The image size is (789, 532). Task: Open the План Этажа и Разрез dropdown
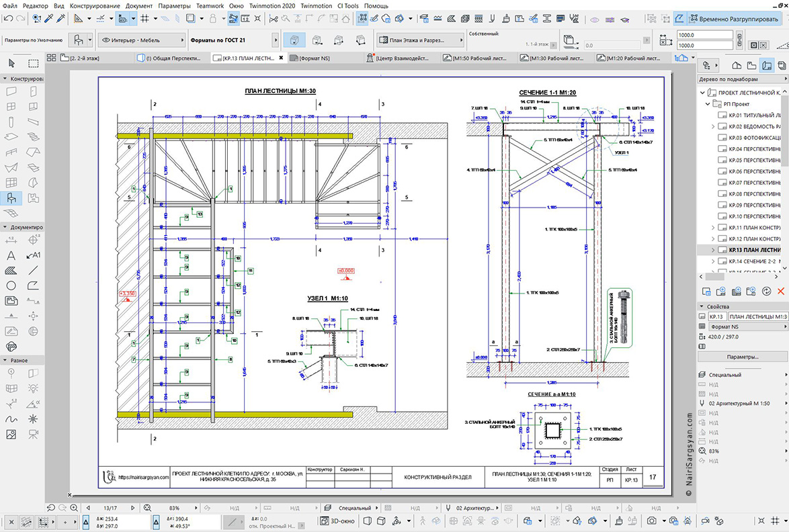419,40
